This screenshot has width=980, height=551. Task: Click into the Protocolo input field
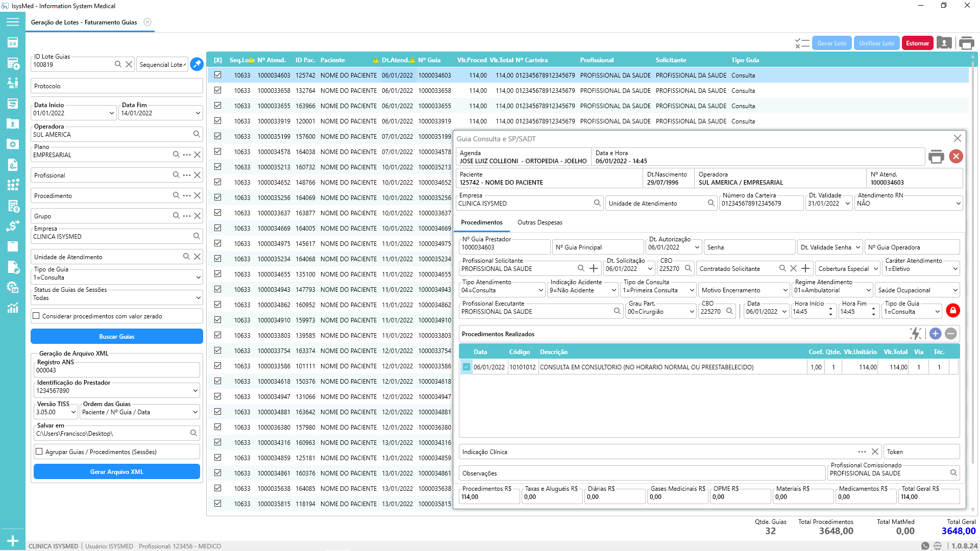click(117, 86)
